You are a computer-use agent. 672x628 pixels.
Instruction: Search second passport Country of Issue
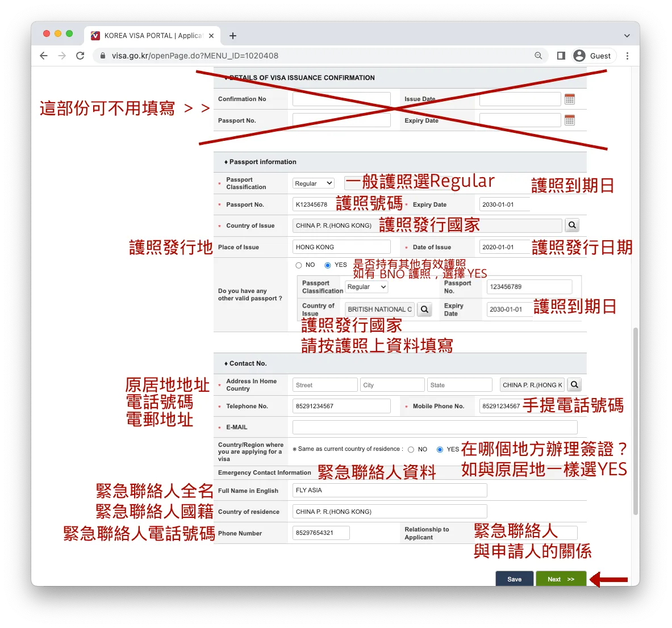(425, 309)
